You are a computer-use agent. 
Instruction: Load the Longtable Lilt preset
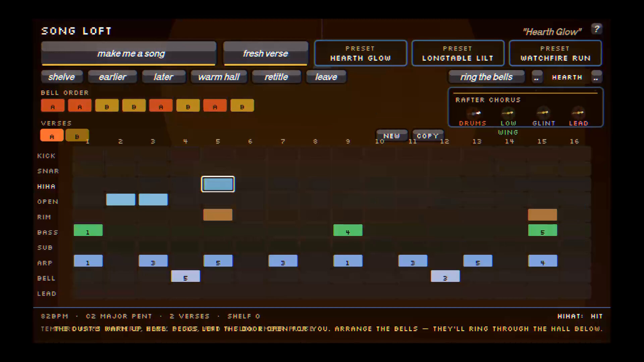[x=458, y=53]
